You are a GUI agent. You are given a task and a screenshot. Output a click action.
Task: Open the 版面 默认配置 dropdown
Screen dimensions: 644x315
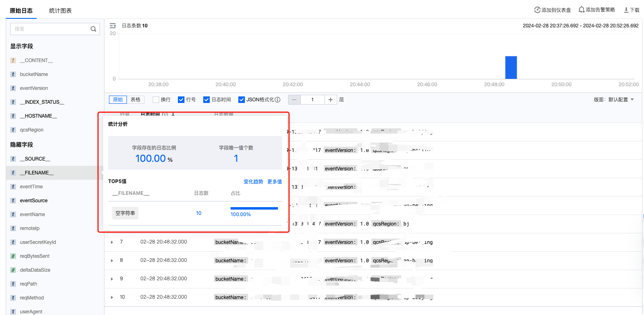[614, 100]
